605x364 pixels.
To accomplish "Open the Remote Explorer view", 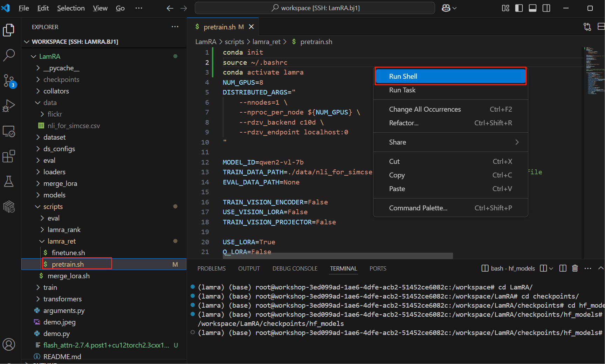I will pyautogui.click(x=9, y=131).
